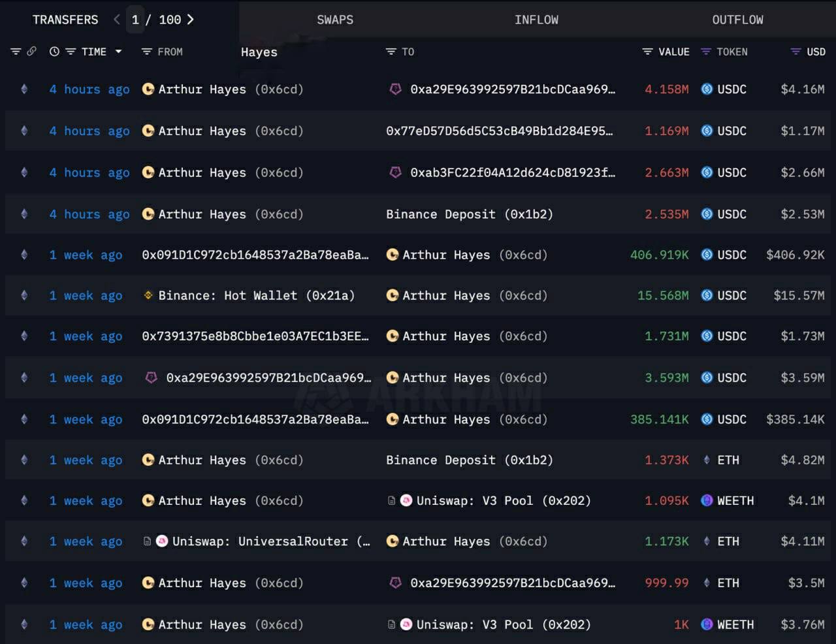
Task: Click USDC token icon on 4.158M row
Action: [x=707, y=89]
